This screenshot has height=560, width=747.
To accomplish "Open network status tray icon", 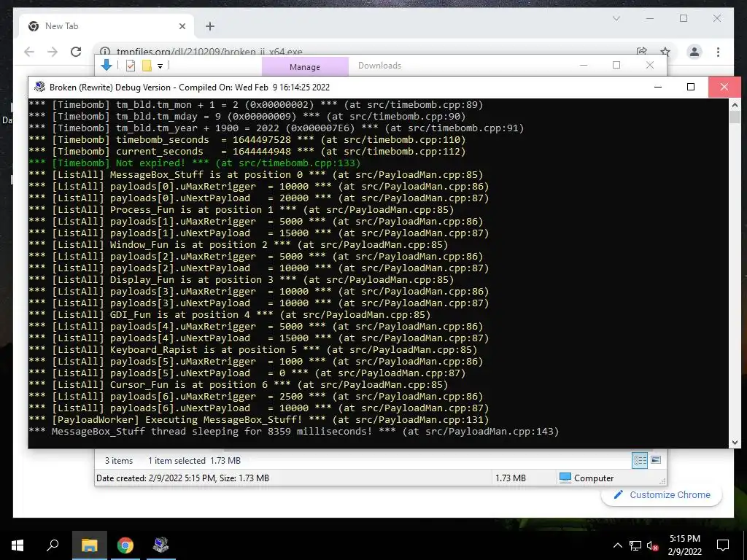I will tap(635, 545).
